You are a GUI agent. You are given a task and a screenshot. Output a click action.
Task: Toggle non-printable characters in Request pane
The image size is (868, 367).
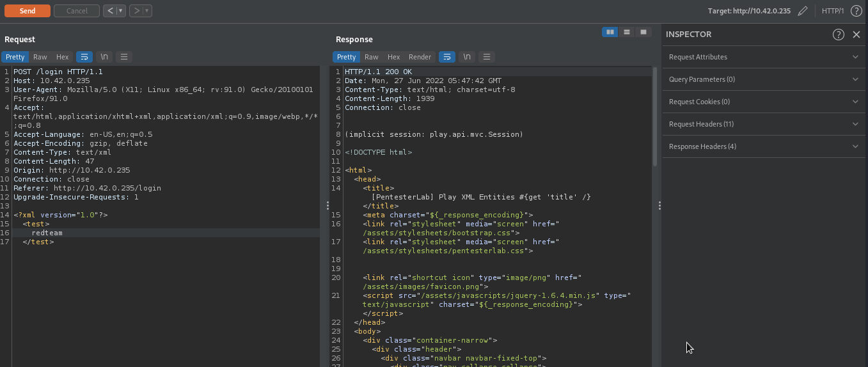coord(104,57)
